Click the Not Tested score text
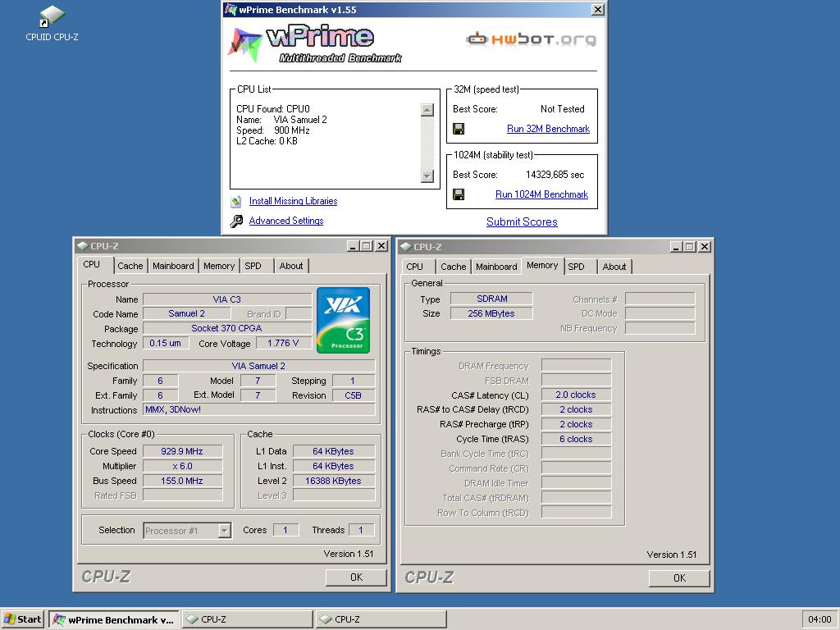This screenshot has height=630, width=840. (x=563, y=109)
